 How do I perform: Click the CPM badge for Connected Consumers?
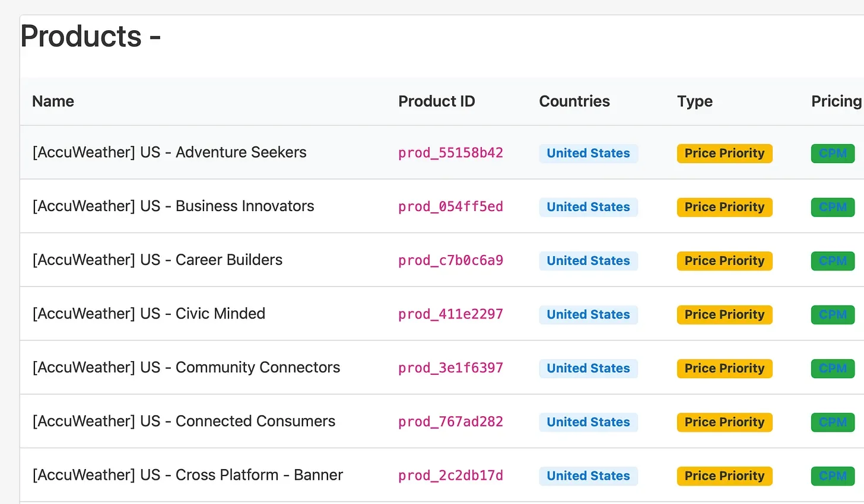click(833, 422)
